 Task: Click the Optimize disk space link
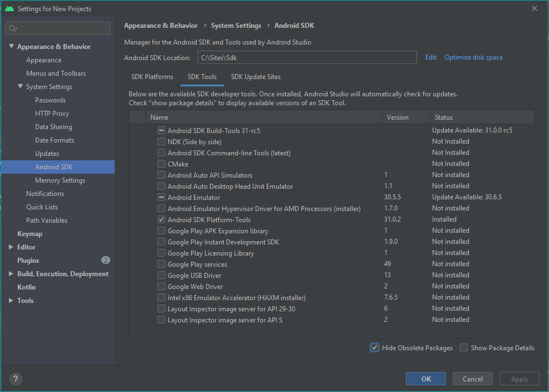473,57
